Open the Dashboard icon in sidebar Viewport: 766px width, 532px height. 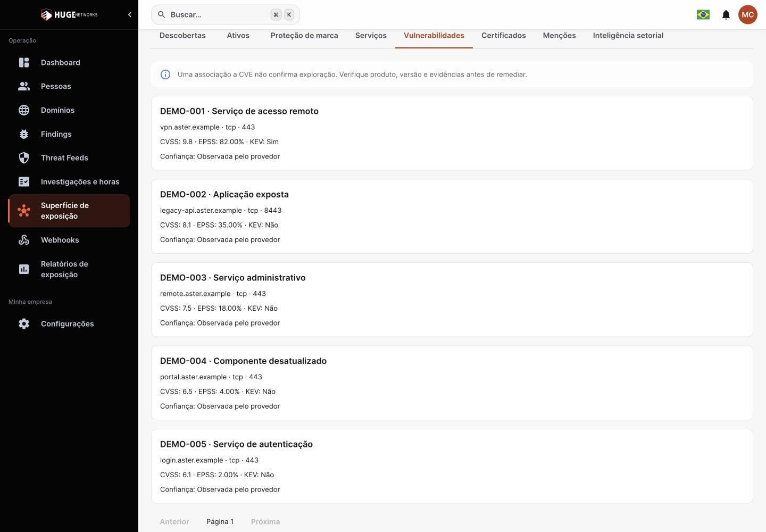24,62
